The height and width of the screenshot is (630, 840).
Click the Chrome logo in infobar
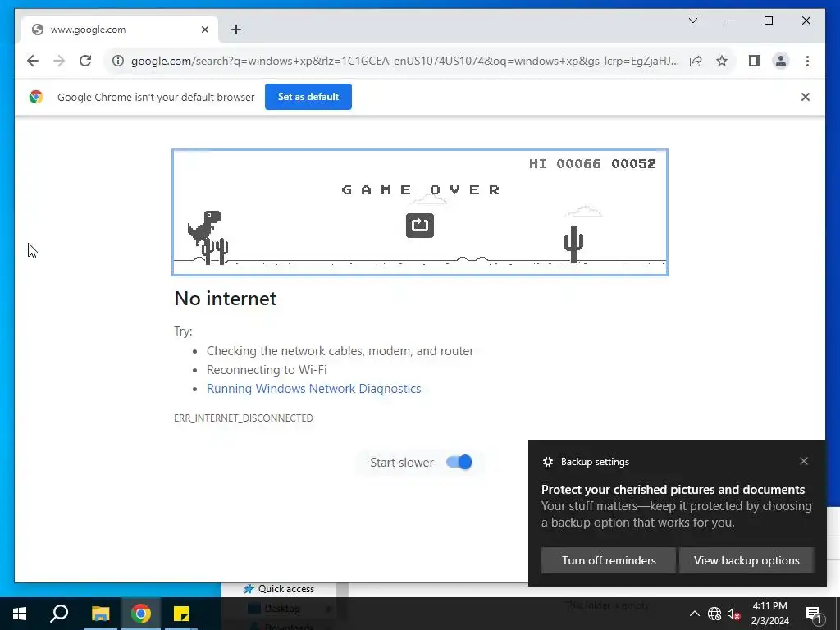[36, 97]
